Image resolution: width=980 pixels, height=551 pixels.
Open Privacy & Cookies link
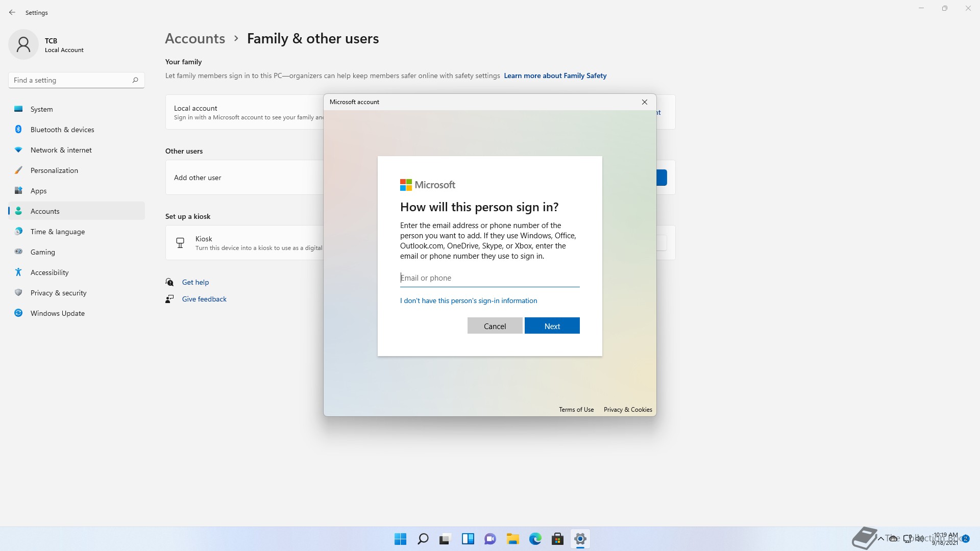click(x=628, y=410)
